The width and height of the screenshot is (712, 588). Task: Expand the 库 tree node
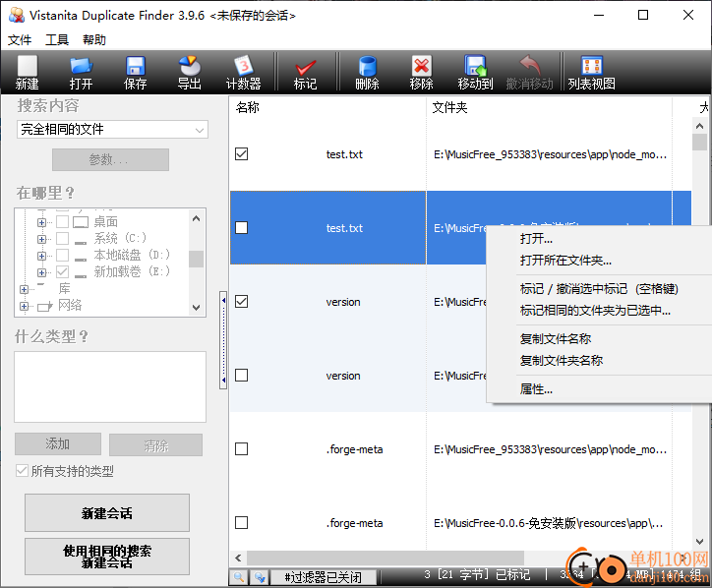[x=24, y=289]
